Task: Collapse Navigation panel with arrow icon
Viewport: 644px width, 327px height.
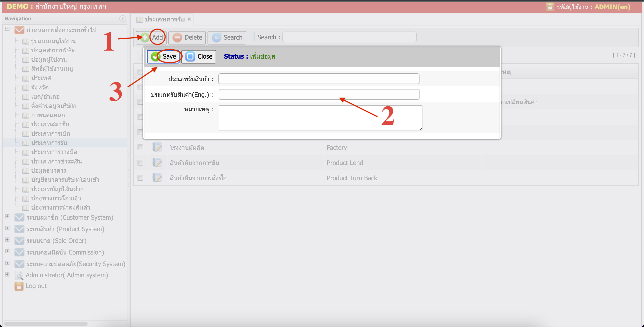Action: tap(123, 19)
